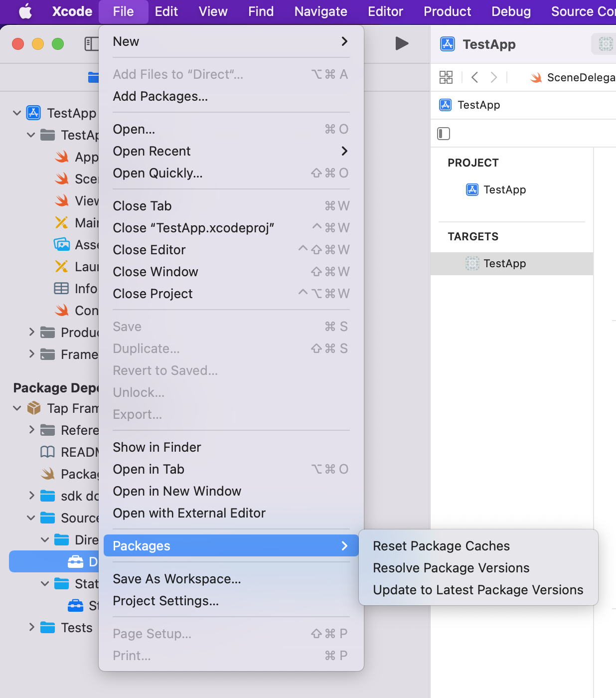Image resolution: width=616 pixels, height=698 pixels.
Task: Click the Assets catalog icon
Action: pyautogui.click(x=62, y=244)
